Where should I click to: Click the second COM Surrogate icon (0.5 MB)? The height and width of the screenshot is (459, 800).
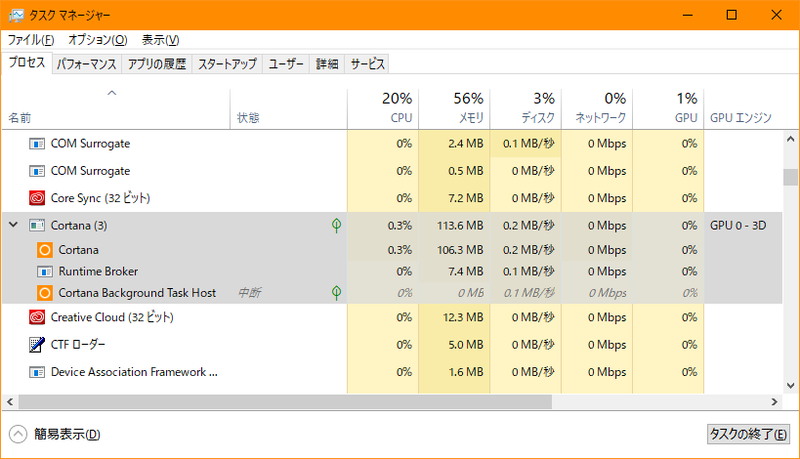[x=37, y=171]
